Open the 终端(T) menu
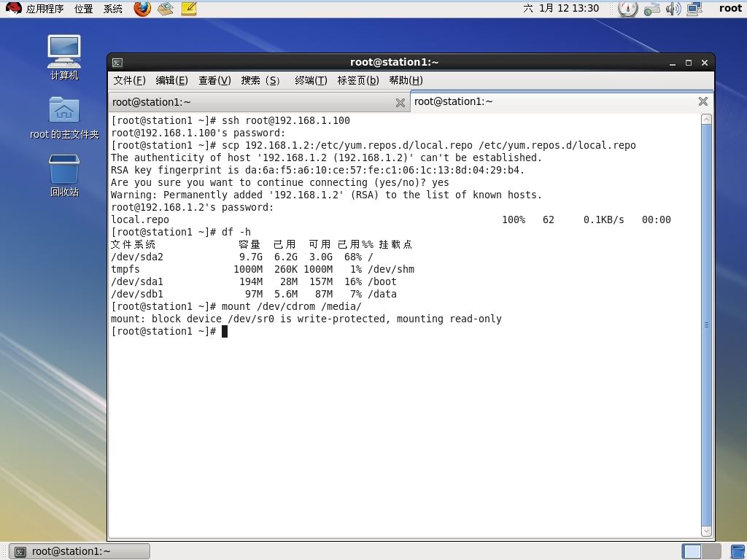747x560 pixels. (x=311, y=80)
